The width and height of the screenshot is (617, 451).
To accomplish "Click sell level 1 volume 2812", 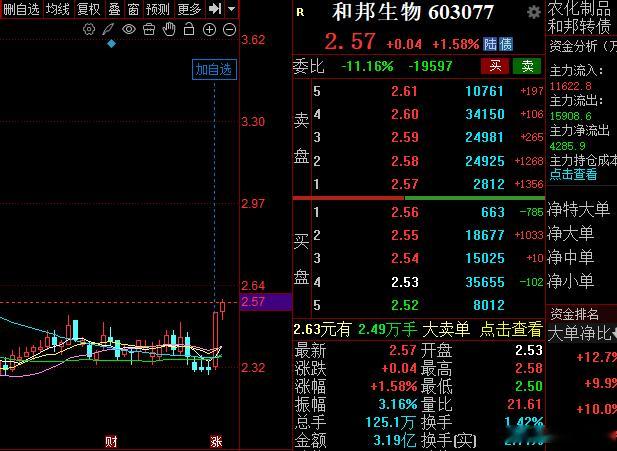I will (x=489, y=184).
